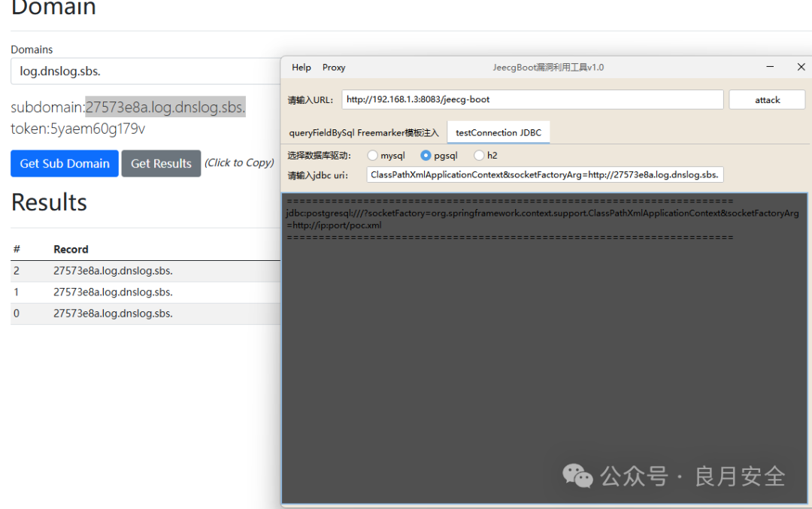Click the output console text area
This screenshot has width=812, height=509.
(544, 348)
